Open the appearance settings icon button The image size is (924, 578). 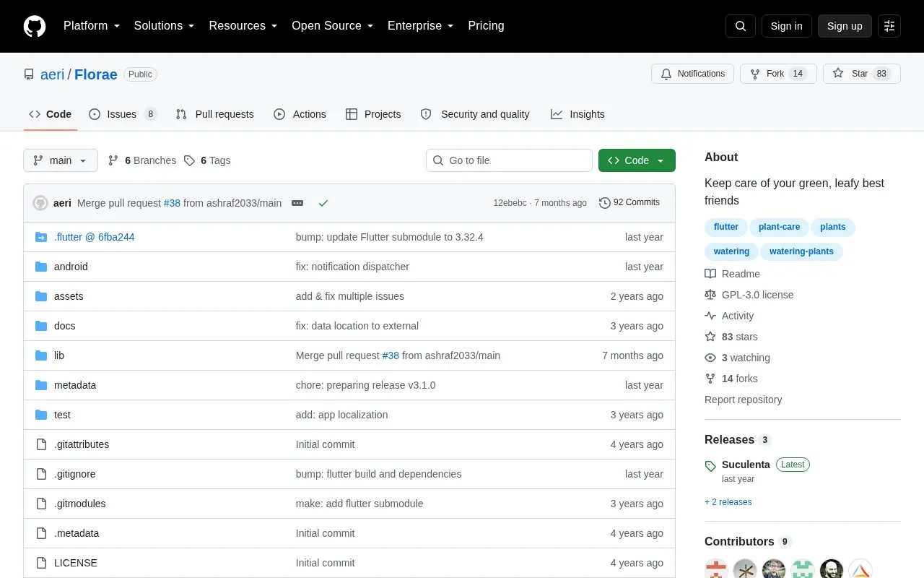[889, 26]
